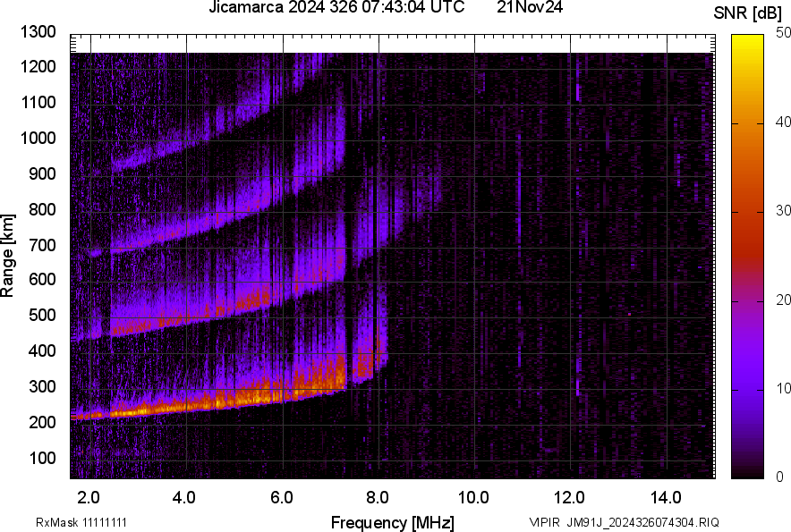The height and width of the screenshot is (532, 791).
Task: Click the range tick label '400'
Action: (42, 350)
